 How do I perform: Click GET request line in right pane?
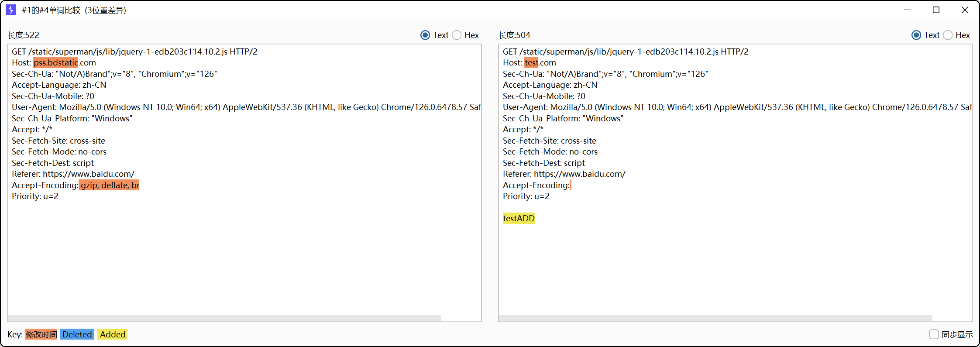[626, 52]
